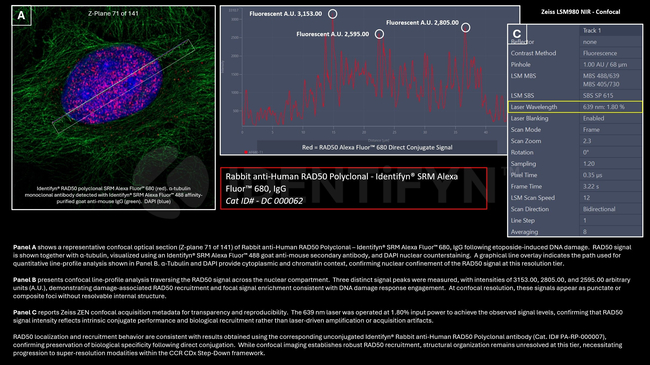Click the '1.00 AU / 68 µm' pinhole value

pyautogui.click(x=605, y=64)
